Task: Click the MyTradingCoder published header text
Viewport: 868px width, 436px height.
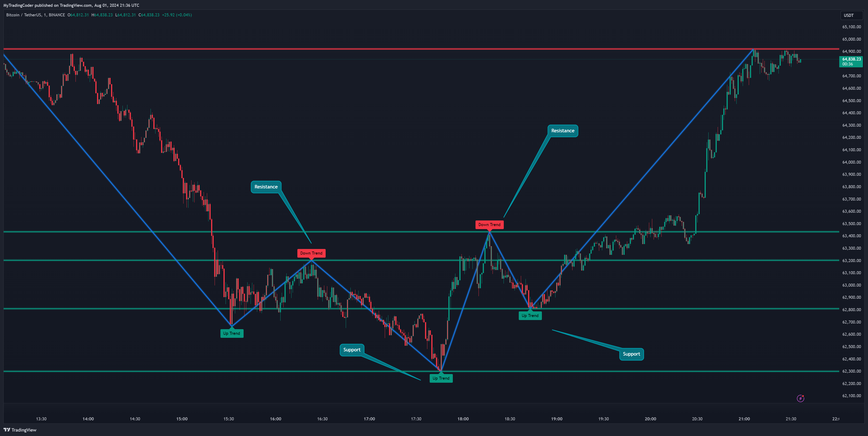Action: pos(71,5)
